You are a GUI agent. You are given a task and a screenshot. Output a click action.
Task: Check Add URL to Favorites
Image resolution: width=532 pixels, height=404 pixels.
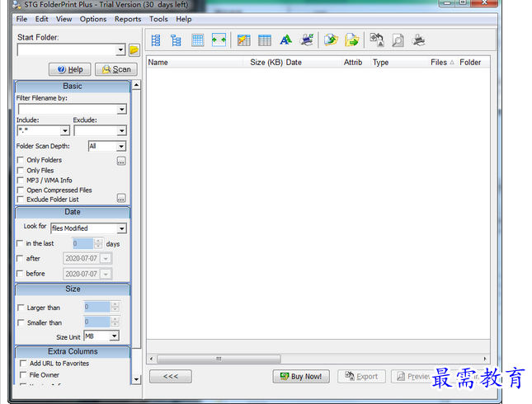tap(23, 364)
